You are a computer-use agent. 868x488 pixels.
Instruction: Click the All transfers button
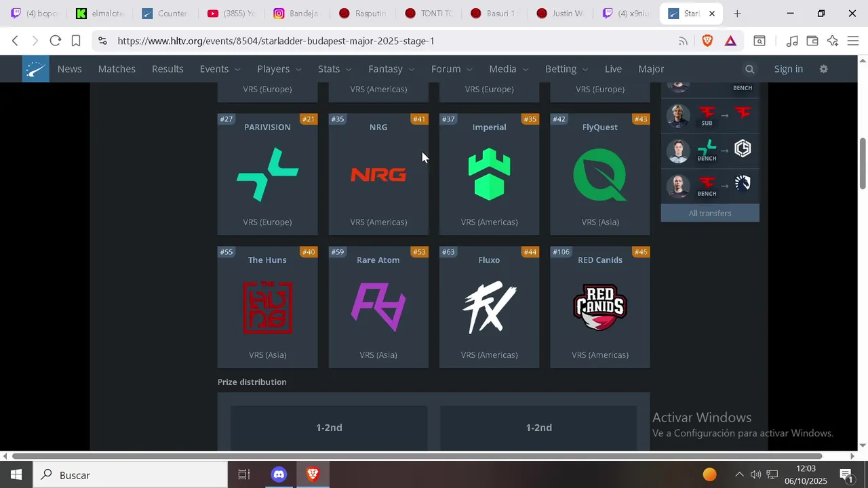click(710, 213)
